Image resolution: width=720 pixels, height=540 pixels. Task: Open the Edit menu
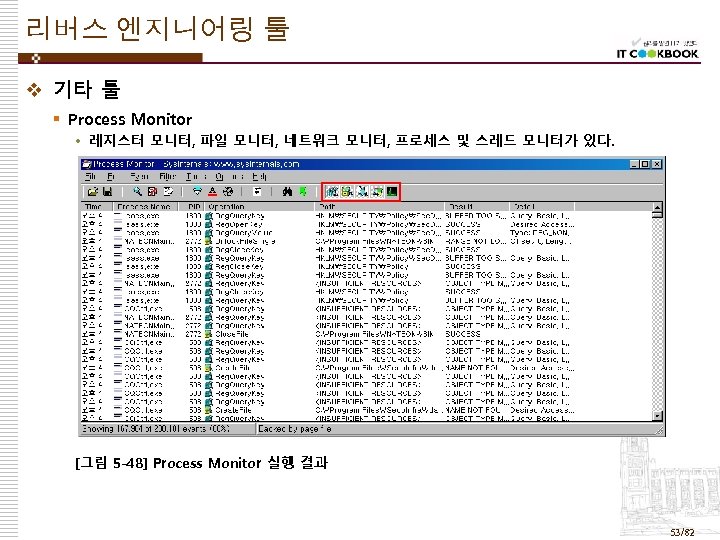pyautogui.click(x=111, y=176)
